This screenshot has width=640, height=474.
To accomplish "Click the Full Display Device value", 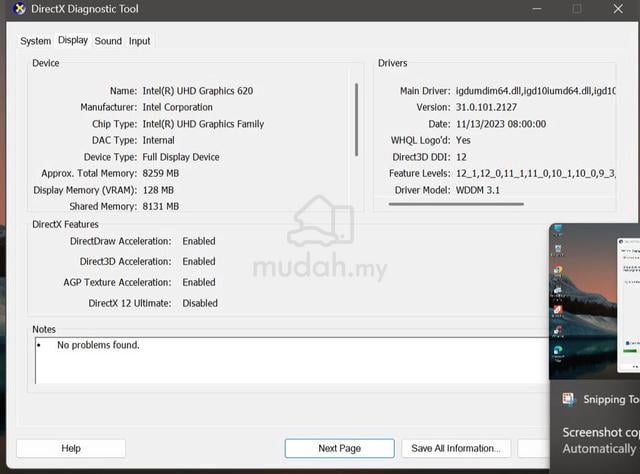I will [181, 157].
